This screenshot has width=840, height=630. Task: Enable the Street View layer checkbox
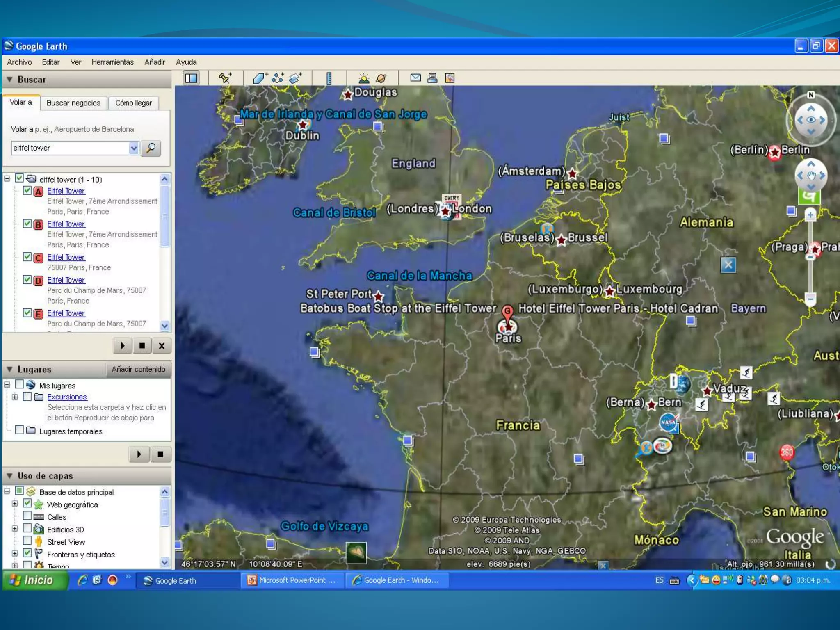tap(27, 541)
